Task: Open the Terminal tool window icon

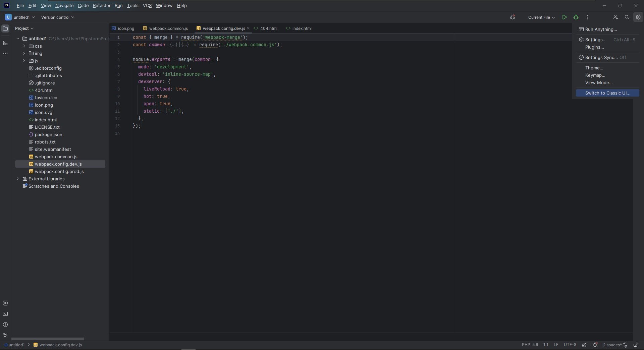Action: coord(5,314)
